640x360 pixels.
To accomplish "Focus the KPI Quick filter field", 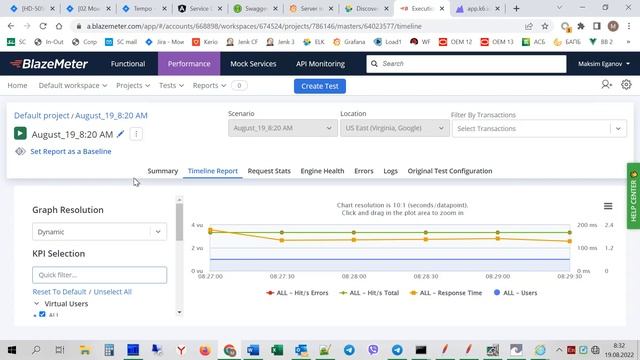I will pyautogui.click(x=100, y=275).
